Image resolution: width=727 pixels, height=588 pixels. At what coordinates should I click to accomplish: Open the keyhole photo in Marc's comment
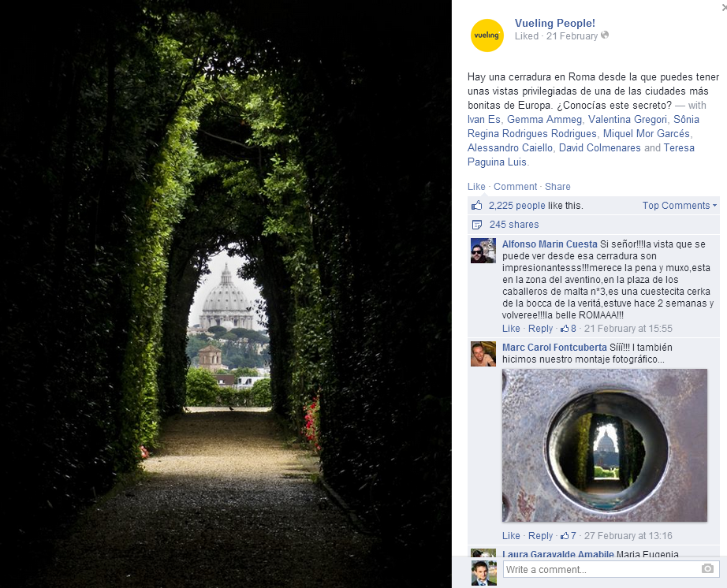coord(605,445)
